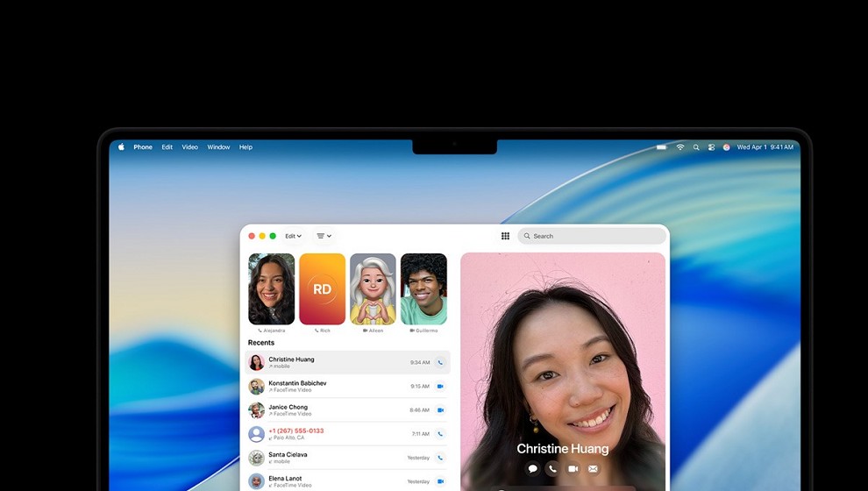Click Christine Huang avatar in recents

click(x=256, y=363)
